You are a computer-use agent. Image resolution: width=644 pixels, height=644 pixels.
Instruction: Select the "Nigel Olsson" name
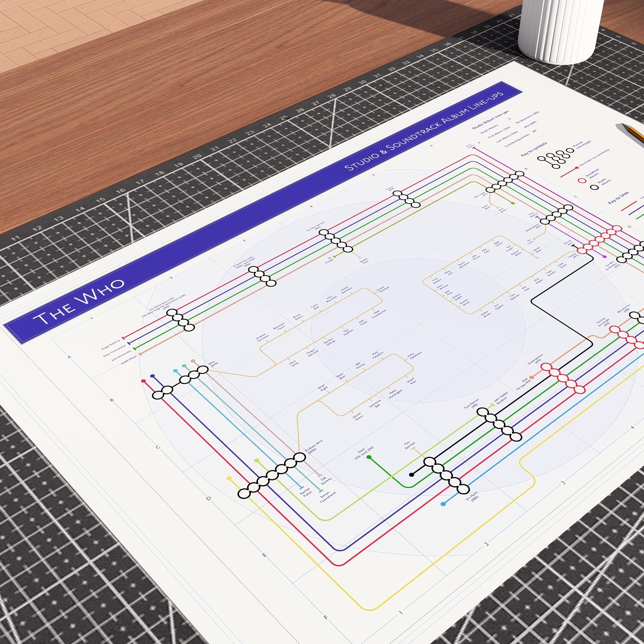click(x=498, y=244)
